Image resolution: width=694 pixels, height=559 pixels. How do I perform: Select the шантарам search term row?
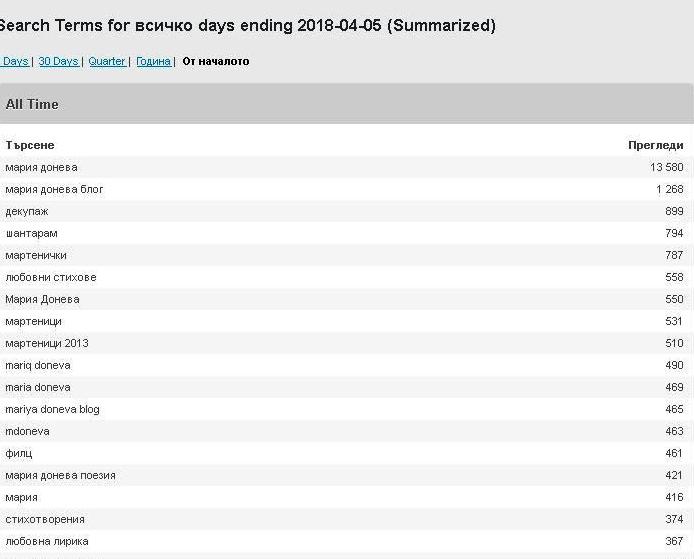[x=31, y=233]
